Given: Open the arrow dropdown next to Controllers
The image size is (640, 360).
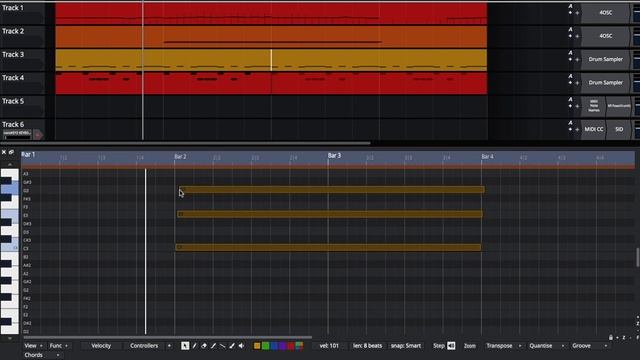Looking at the screenshot, I should [169, 346].
